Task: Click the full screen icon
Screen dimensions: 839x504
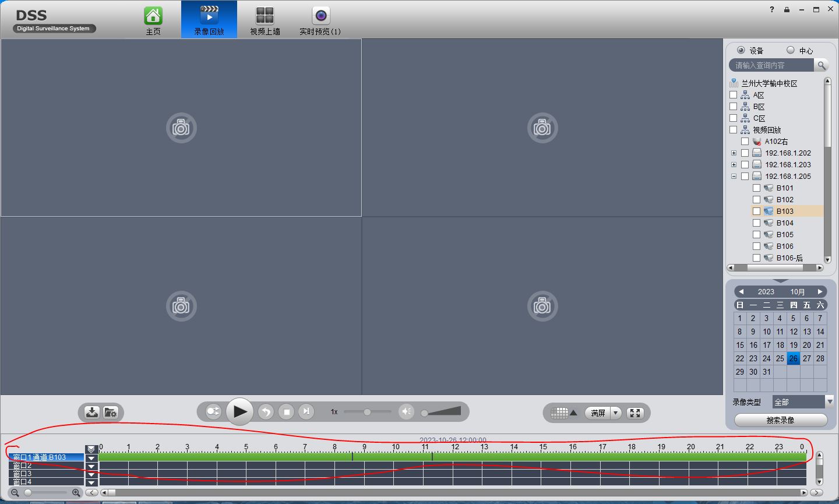Action: pos(635,413)
